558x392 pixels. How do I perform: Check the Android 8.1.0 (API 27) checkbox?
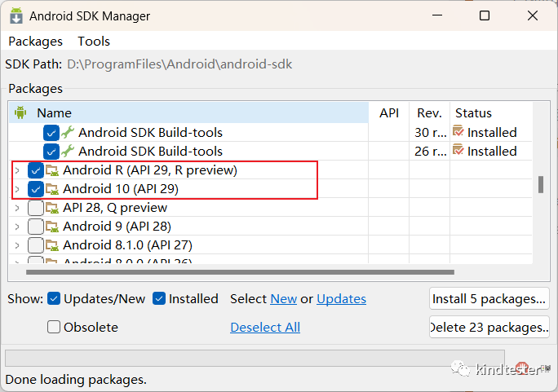click(x=35, y=245)
